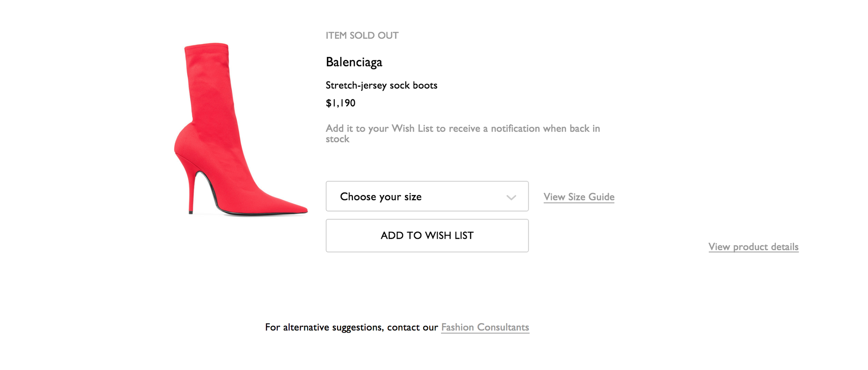
Task: Click the ITEM SOLD OUT label
Action: (362, 36)
